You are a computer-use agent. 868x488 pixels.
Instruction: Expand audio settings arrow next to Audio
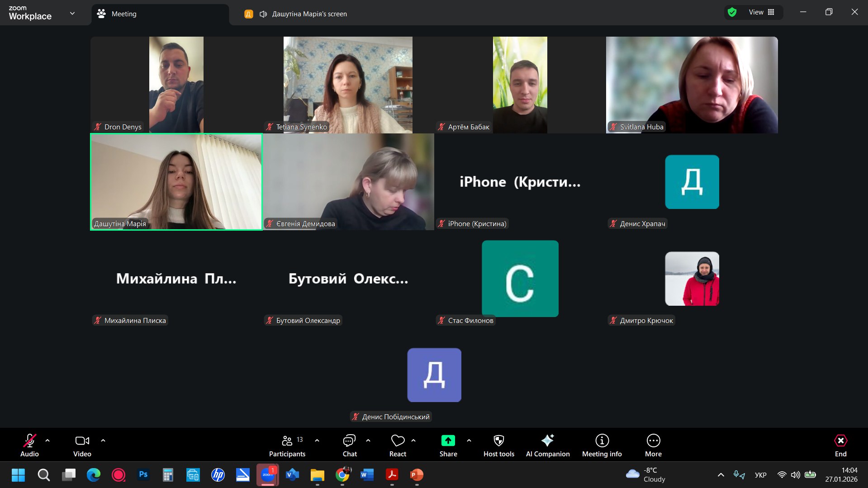47,441
